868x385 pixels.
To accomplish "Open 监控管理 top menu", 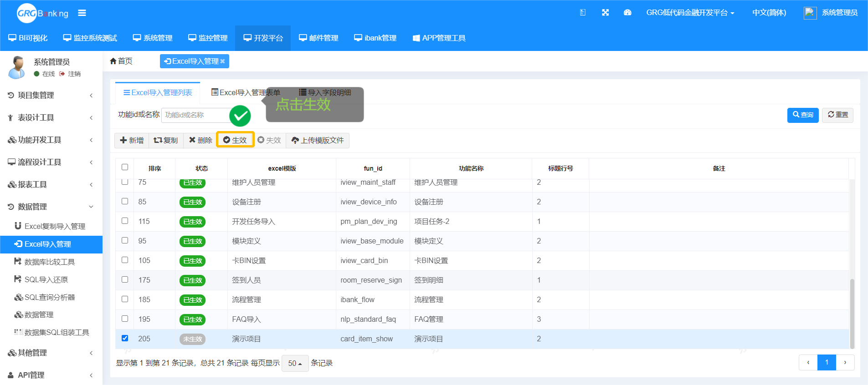I will point(208,38).
